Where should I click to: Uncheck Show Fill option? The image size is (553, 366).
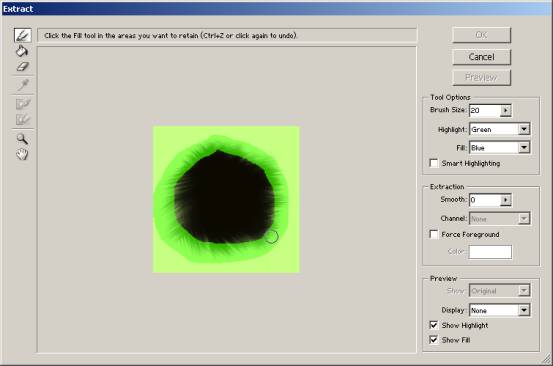(x=434, y=340)
